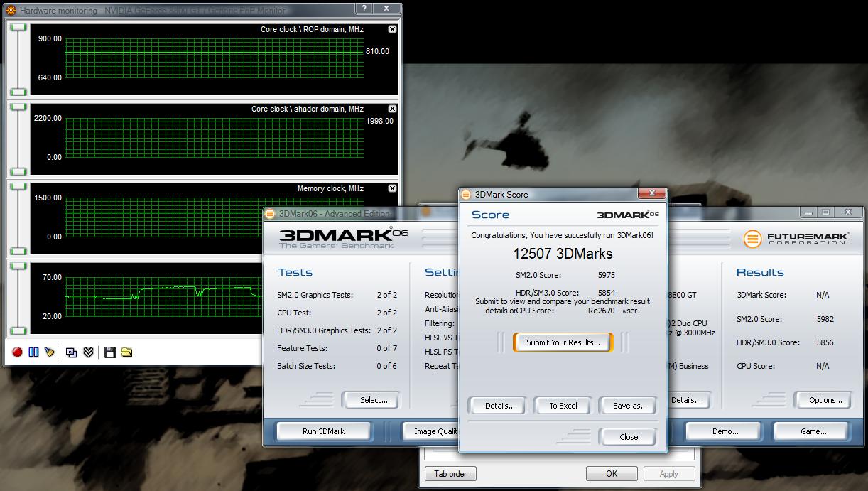
Task: Click the Demo button in 3DMark06 window
Action: click(725, 431)
